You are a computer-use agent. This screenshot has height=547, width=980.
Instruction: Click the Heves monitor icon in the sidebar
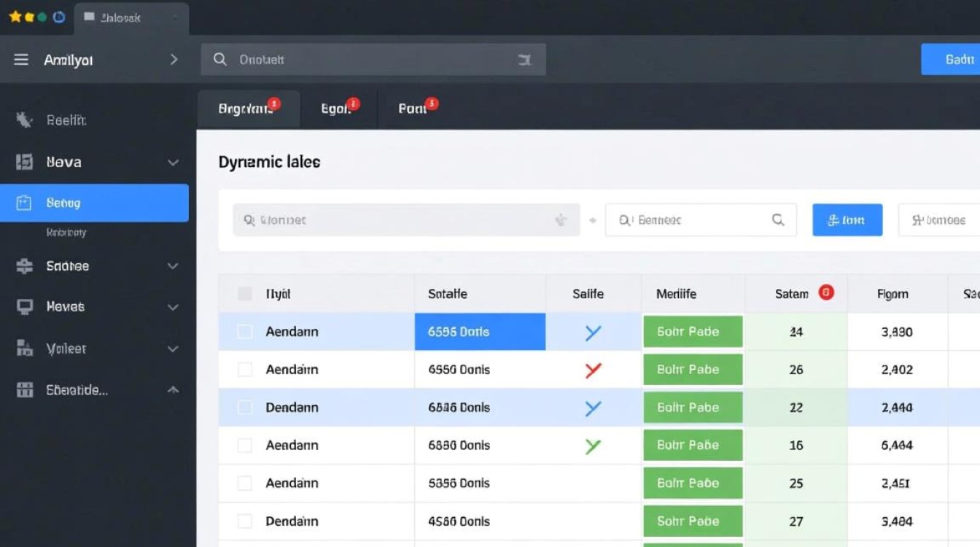(x=24, y=307)
